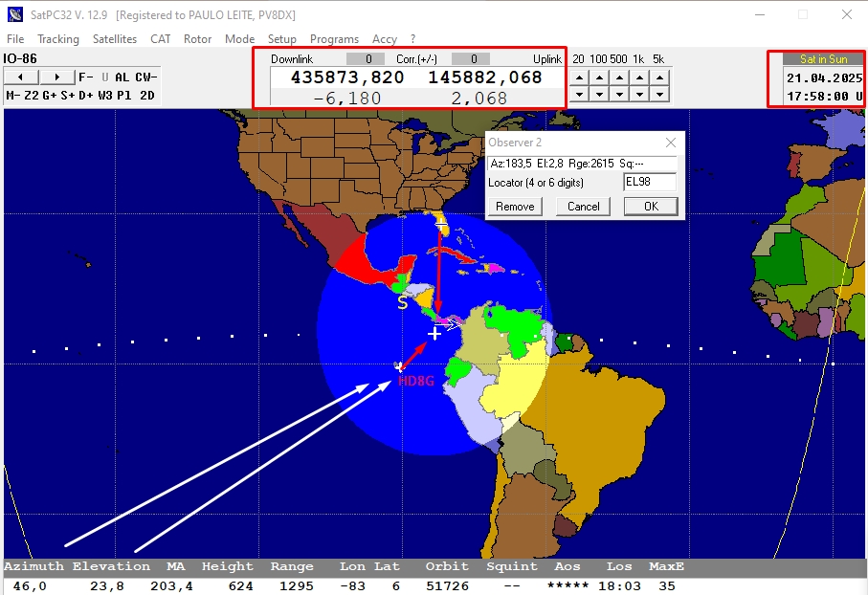Toggle the F- frequency control letter
This screenshot has width=868, height=595.
pos(86,77)
